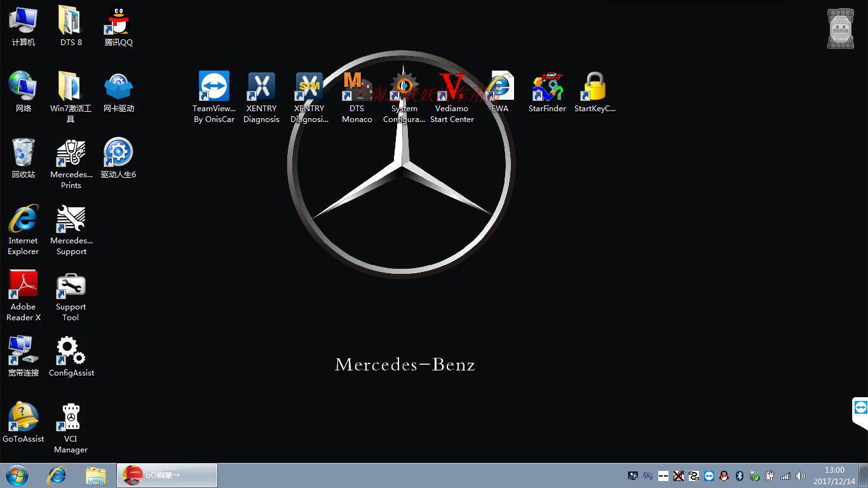This screenshot has width=868, height=488.
Task: Click the monitor-shaped icon in the system tray
Action: [633, 476]
